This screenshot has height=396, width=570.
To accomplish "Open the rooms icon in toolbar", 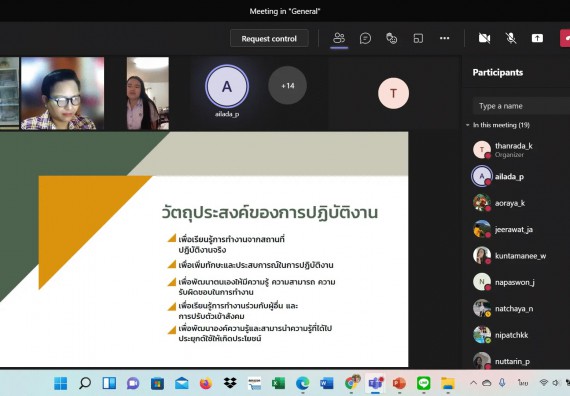I will click(418, 38).
